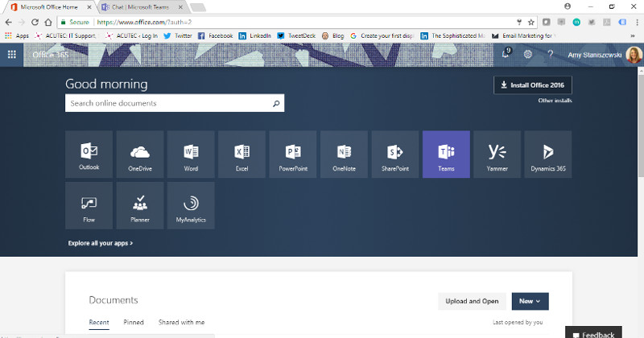This screenshot has height=338, width=644.
Task: Select the Microsoft Office Home browser tab
Action: click(49, 7)
